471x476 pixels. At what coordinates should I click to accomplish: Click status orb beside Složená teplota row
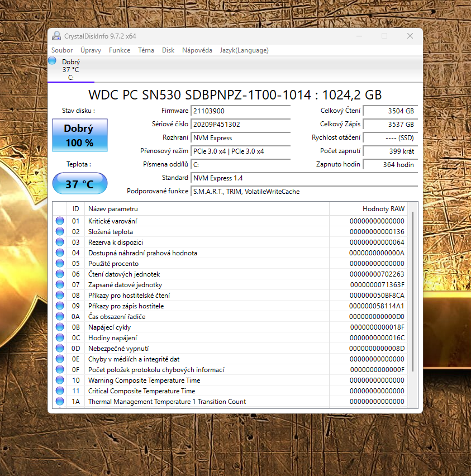coord(60,232)
